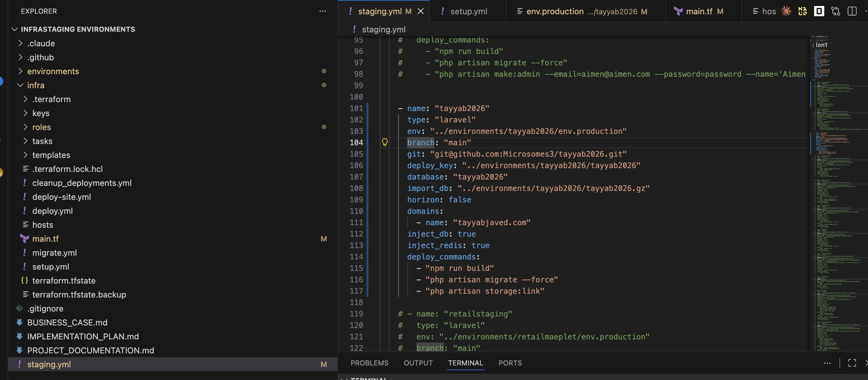Open Claude Code from the editor toolbar

pos(786,11)
